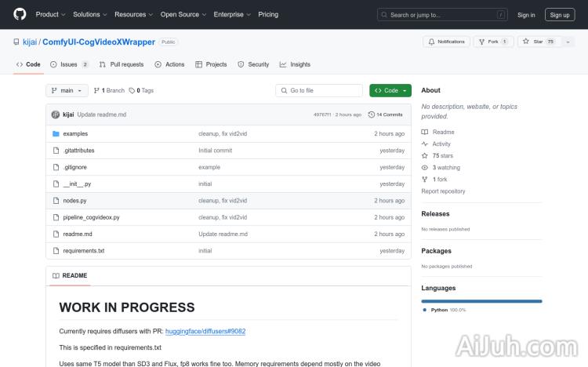Expand the main branch dropdown
The height and width of the screenshot is (367, 588).
pos(67,91)
